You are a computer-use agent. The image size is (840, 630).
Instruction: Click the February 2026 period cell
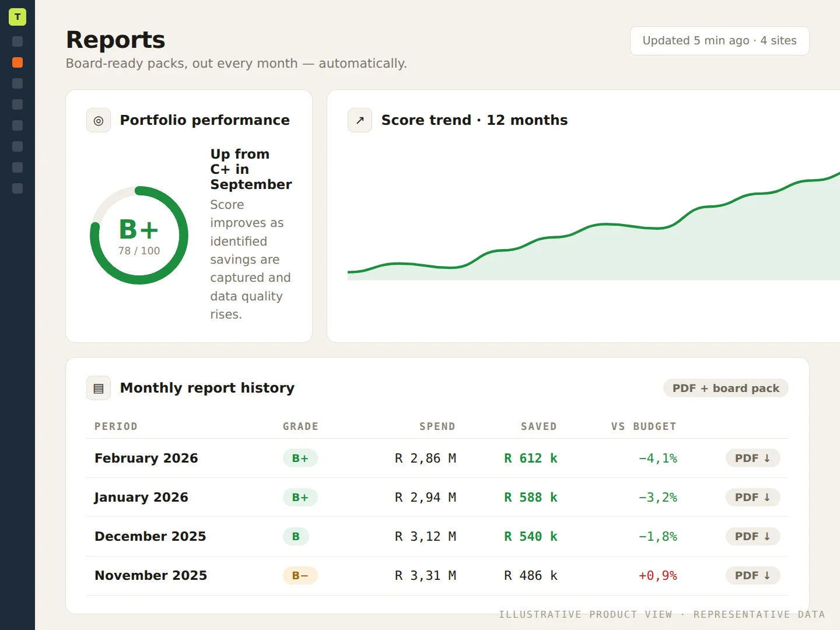146,458
